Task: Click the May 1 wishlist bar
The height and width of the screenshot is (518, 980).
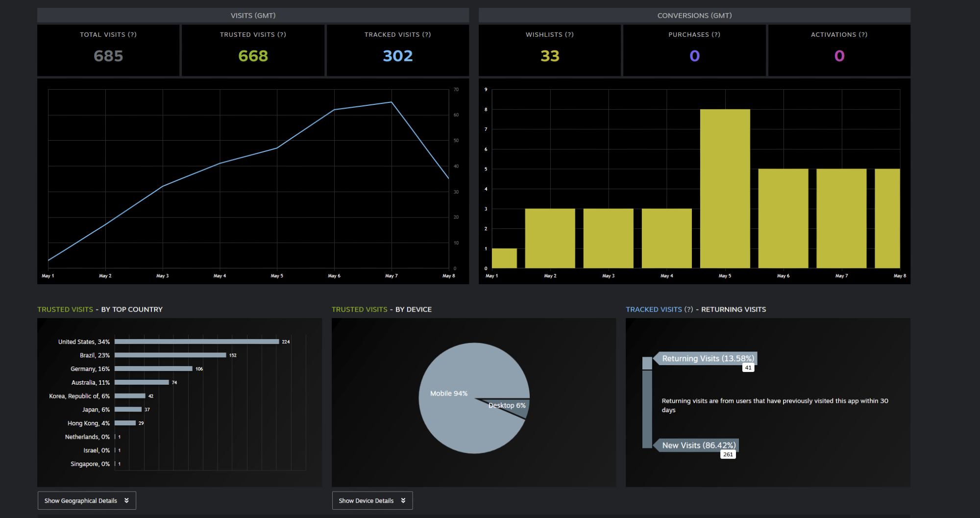Action: click(x=504, y=258)
